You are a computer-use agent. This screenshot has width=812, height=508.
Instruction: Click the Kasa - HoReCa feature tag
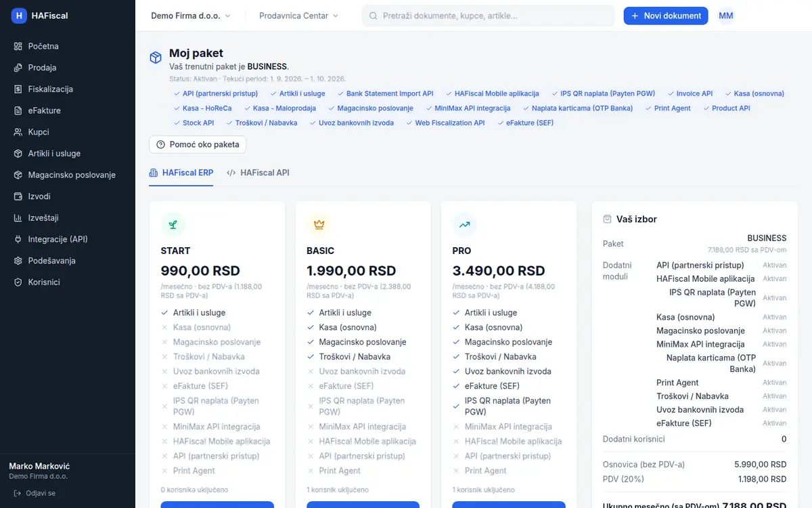[x=202, y=108]
